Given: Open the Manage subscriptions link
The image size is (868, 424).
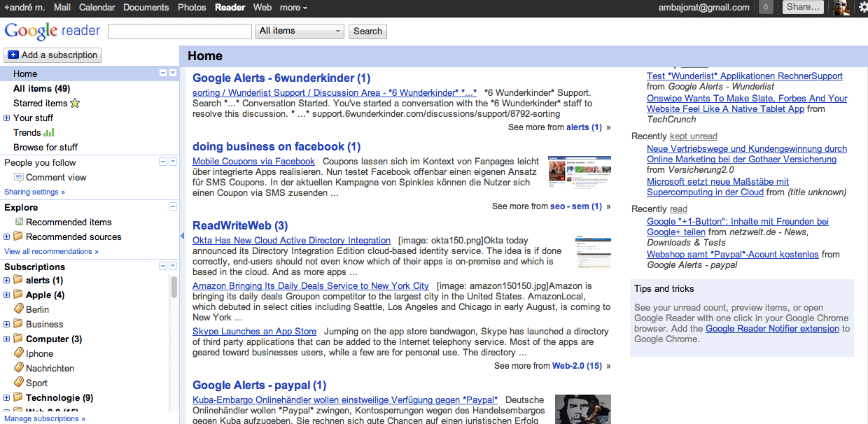Looking at the screenshot, I should point(45,418).
